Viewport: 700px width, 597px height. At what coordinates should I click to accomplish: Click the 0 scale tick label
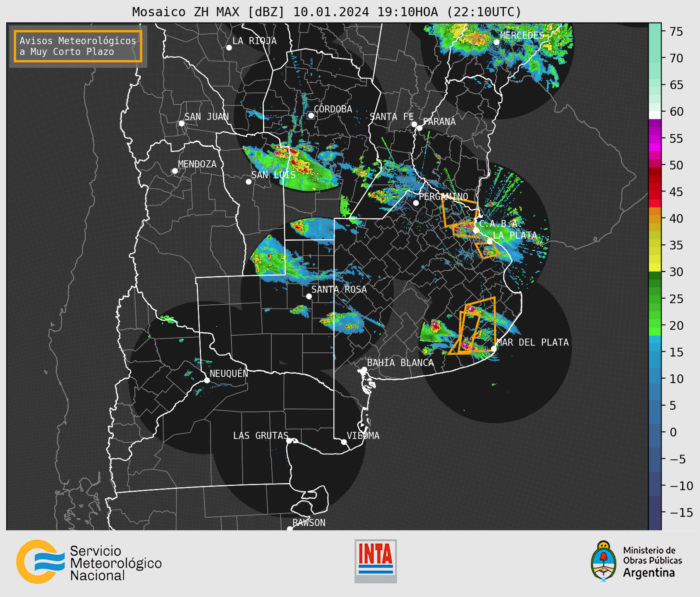click(673, 432)
